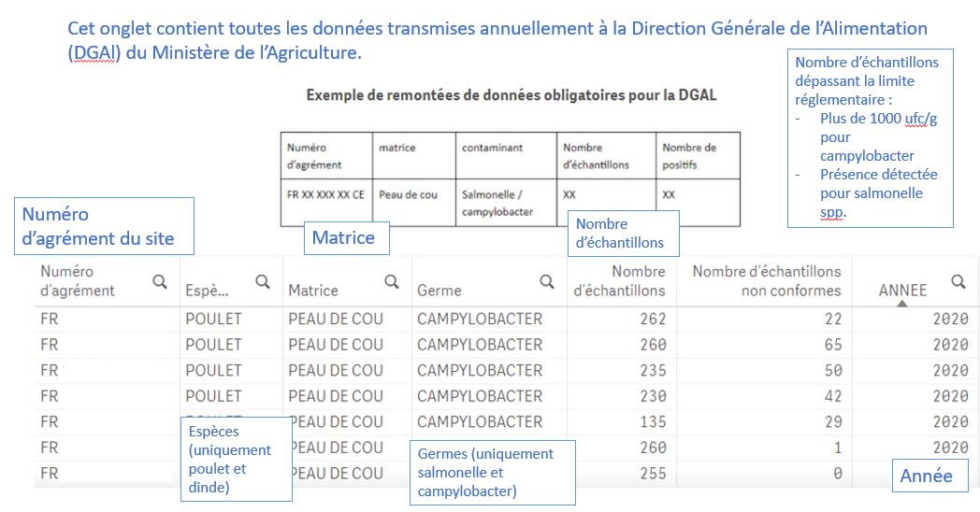Viewport: 980px width, 512px height.
Task: Sort by Nombre d'échantillons non conformes header
Action: click(x=766, y=280)
